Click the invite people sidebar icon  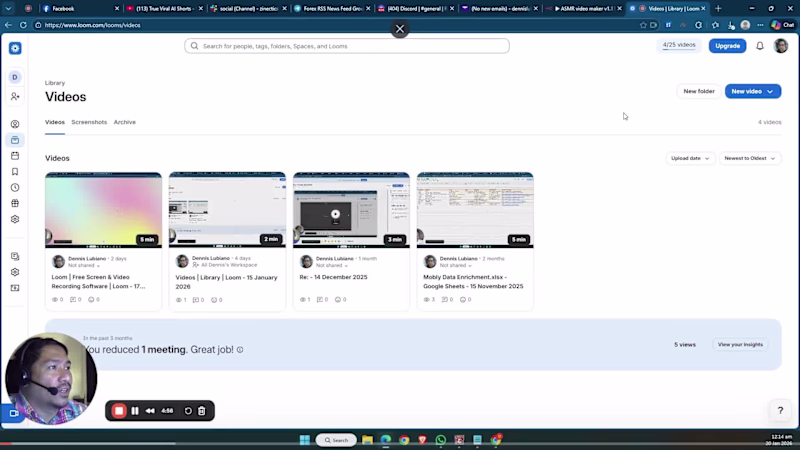pyautogui.click(x=15, y=96)
